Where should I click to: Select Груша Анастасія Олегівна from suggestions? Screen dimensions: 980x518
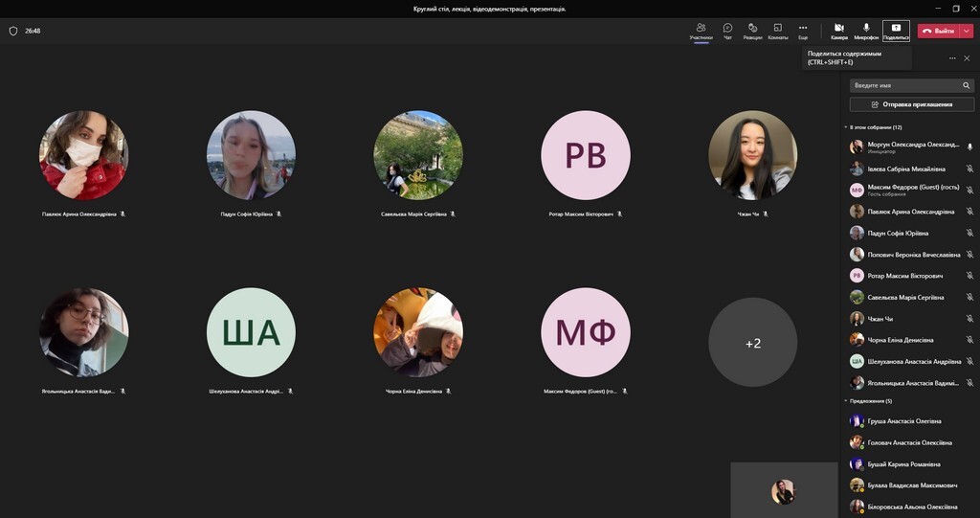[x=904, y=421]
